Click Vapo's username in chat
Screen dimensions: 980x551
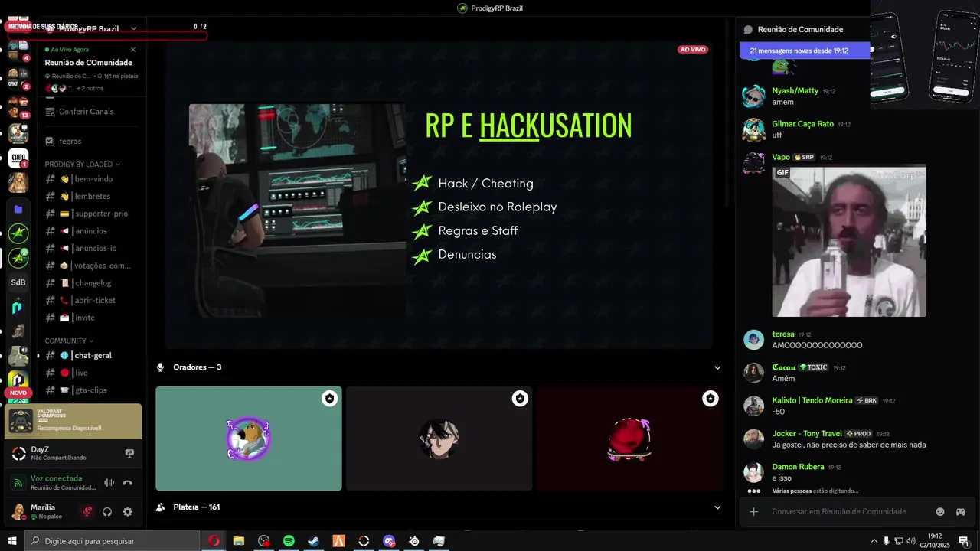pyautogui.click(x=781, y=157)
